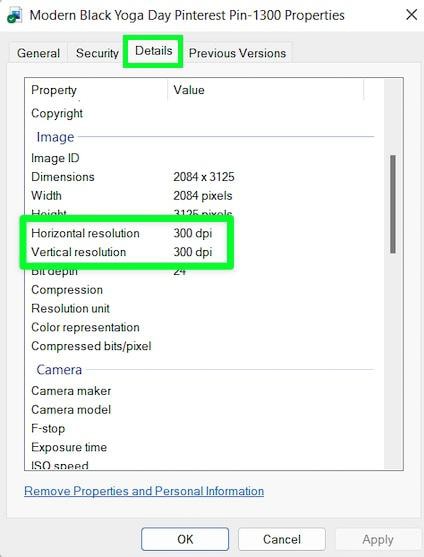
Task: Click the Vertical resolution 300 dpi value
Action: (x=192, y=252)
